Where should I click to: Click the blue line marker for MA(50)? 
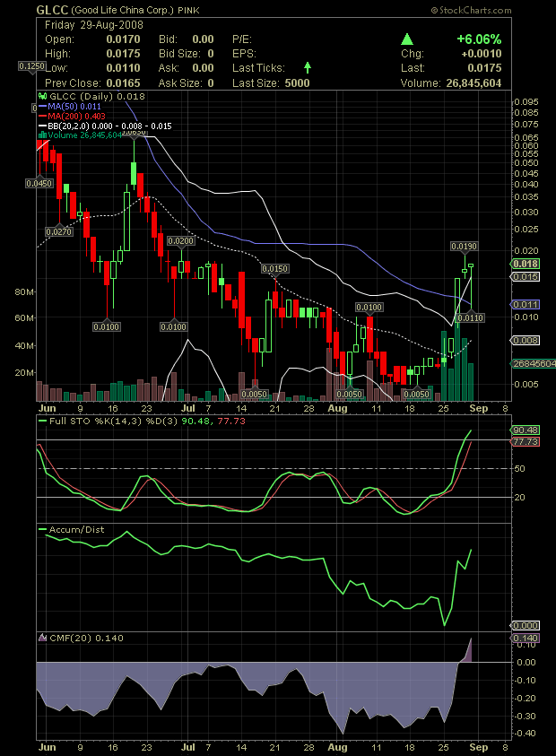[42, 106]
